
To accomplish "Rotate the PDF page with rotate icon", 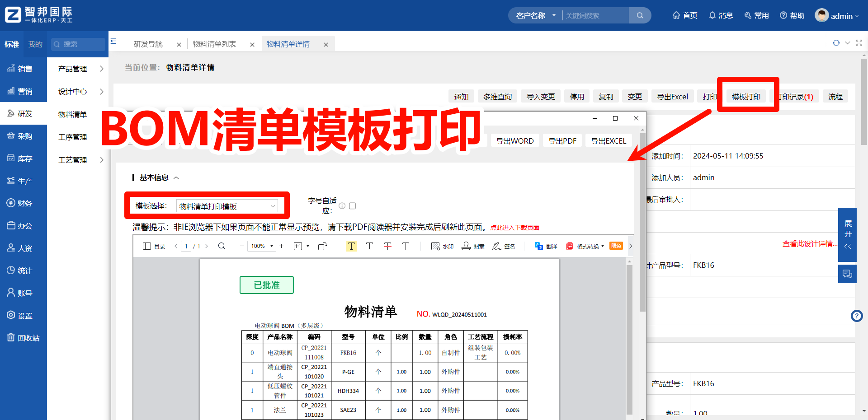I will [322, 246].
